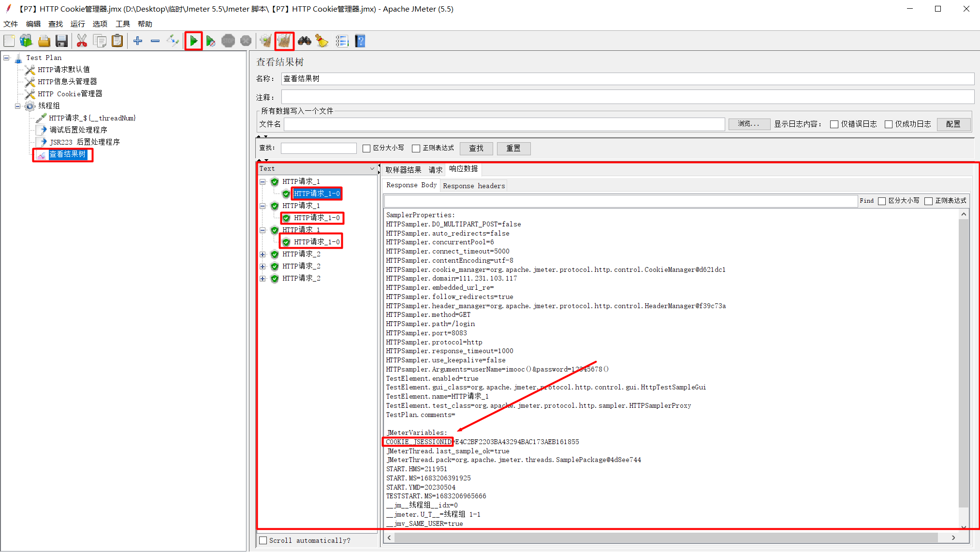Viewport: 980px width, 552px height.
Task: Save the test plan with floppy icon
Action: pos(61,41)
